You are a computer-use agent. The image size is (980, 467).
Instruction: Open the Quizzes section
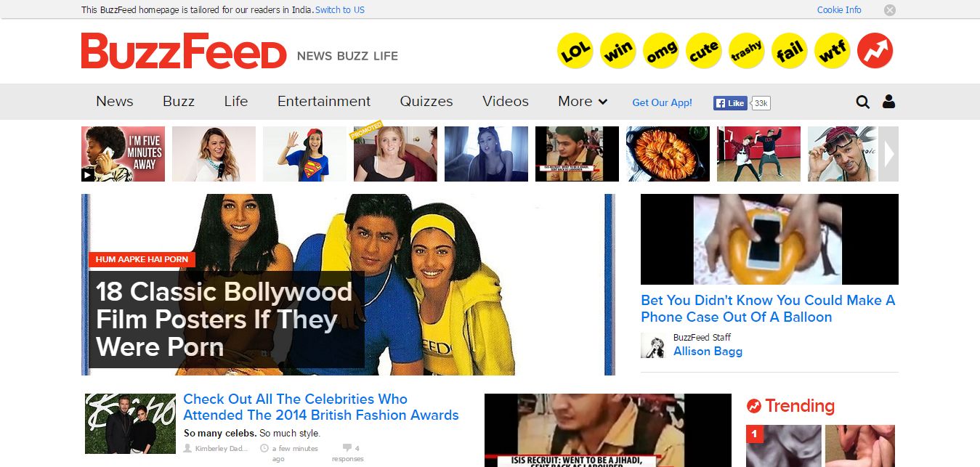point(426,102)
